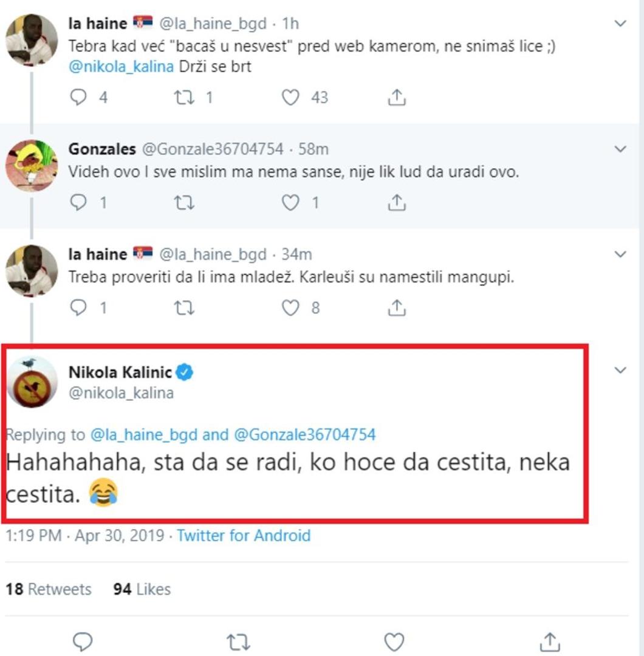Share Nikola Kalinic's main tweet
644x656 pixels.
click(x=550, y=641)
